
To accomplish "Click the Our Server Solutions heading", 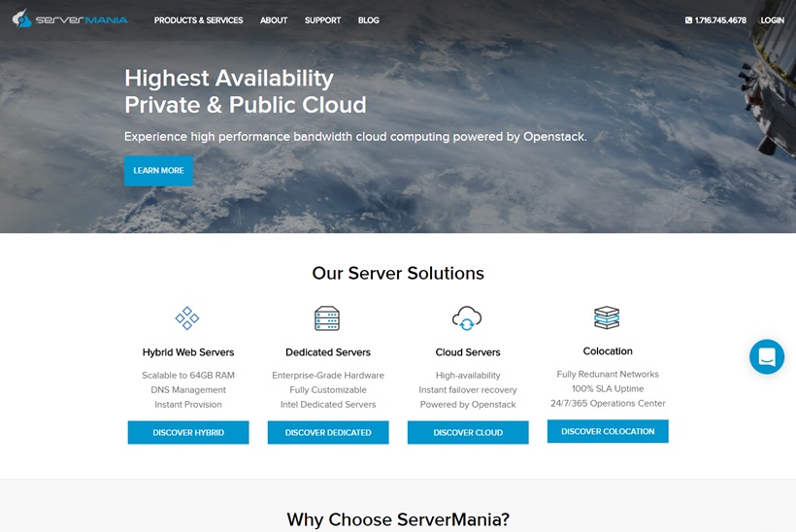I will point(398,273).
